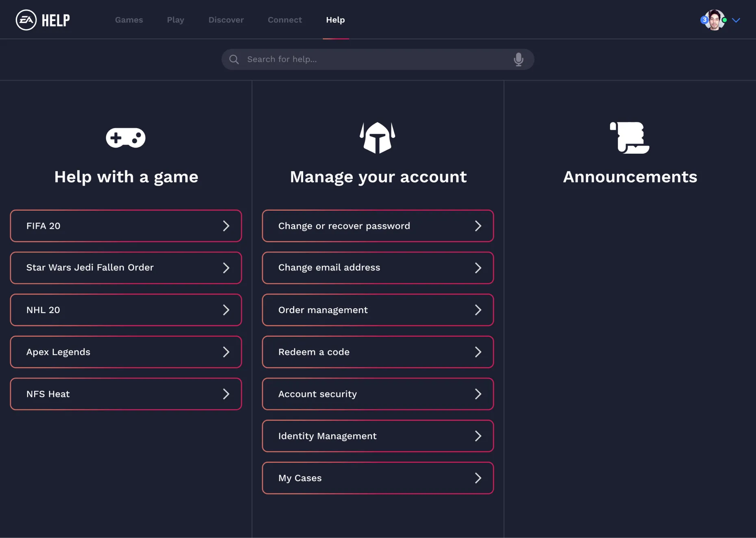Expand the FIFA 20 chevron arrow
756x538 pixels.
coord(226,226)
